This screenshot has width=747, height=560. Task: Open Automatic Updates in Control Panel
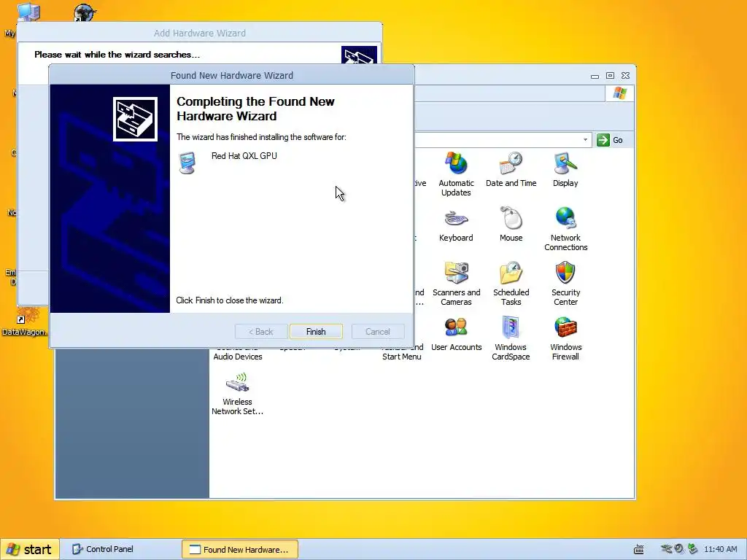coord(456,174)
